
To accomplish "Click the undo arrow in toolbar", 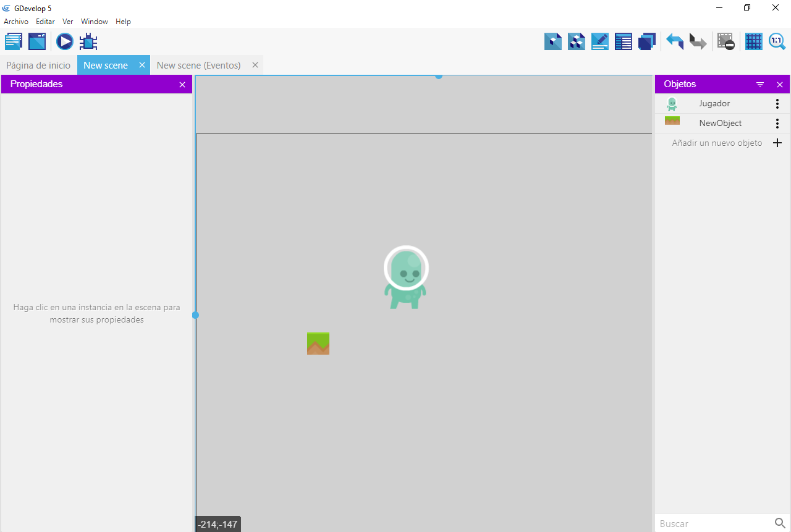I will click(x=674, y=41).
